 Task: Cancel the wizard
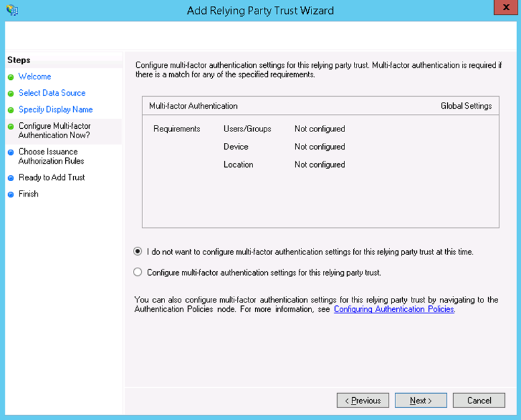click(x=479, y=401)
